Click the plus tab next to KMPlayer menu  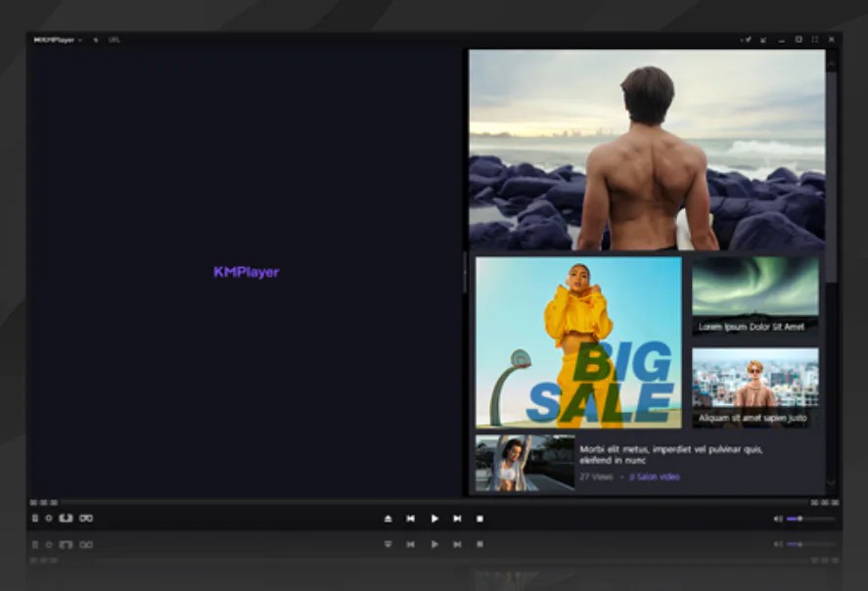[95, 39]
